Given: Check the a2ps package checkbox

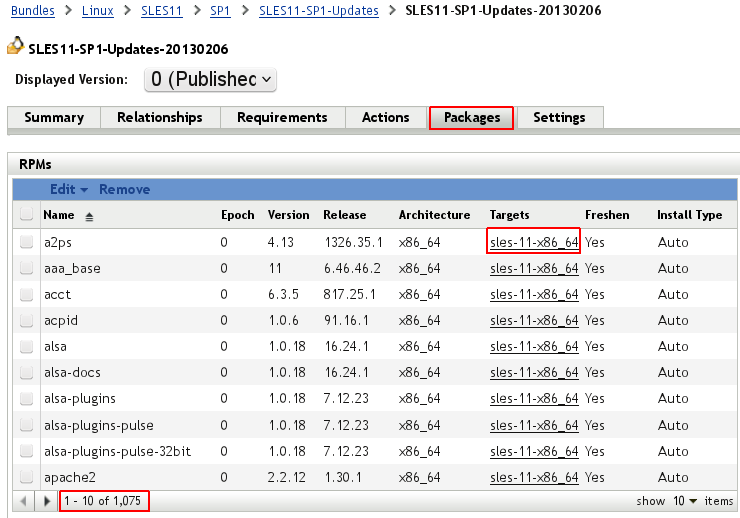Looking at the screenshot, I should click(26, 242).
